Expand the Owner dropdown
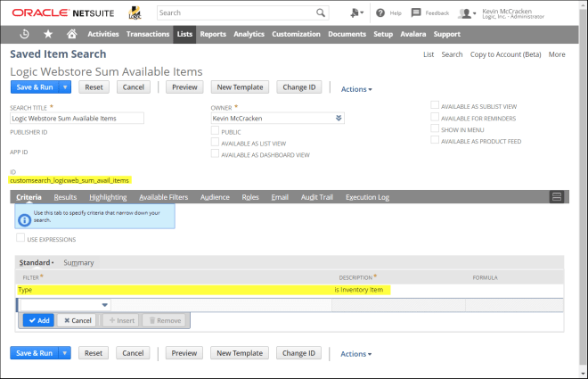 point(339,119)
